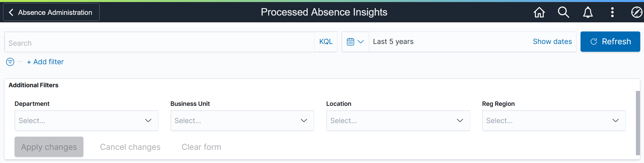Open the calendar quick date menu
Image resolution: width=644 pixels, height=163 pixels.
click(x=355, y=42)
